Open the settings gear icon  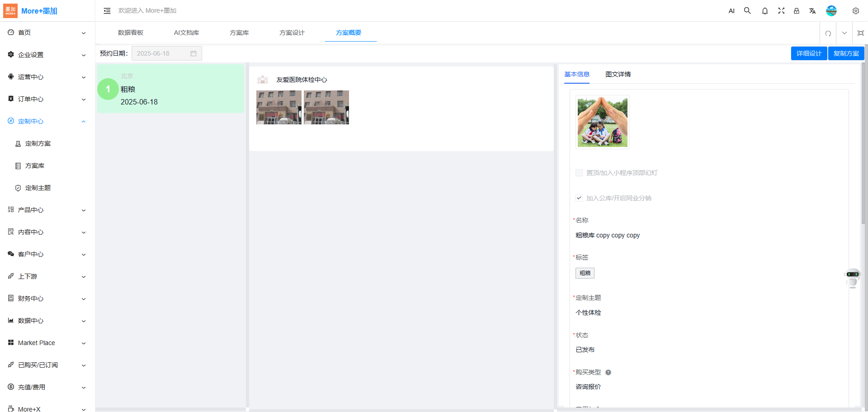[x=855, y=11]
